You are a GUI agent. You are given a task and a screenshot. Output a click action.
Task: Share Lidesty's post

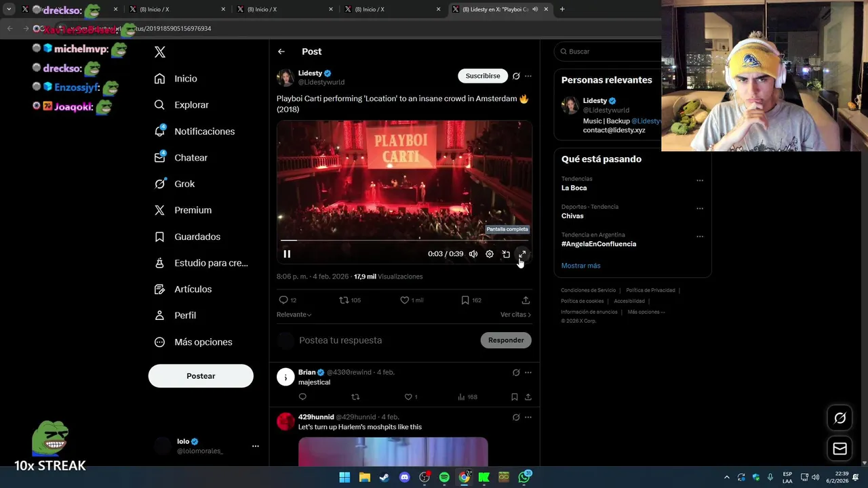(x=526, y=300)
